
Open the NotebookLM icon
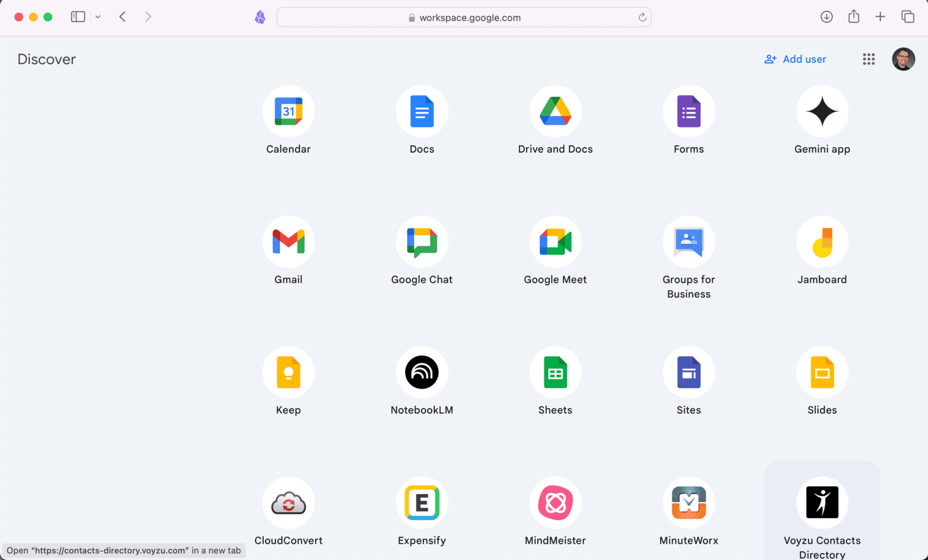tap(422, 372)
